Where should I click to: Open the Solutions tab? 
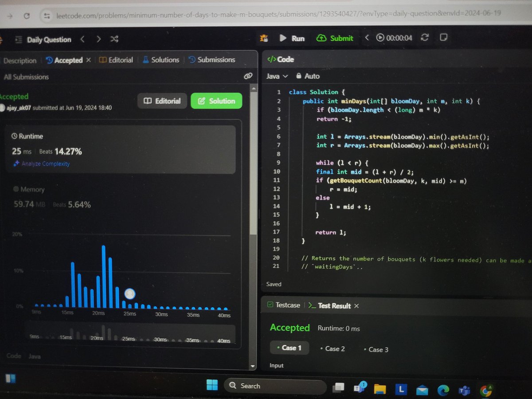pos(161,60)
